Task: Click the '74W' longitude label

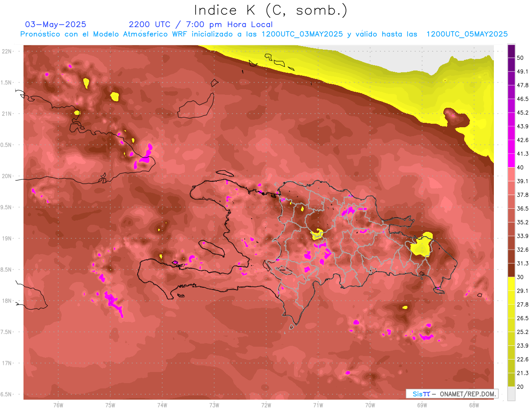Action: coord(162,405)
